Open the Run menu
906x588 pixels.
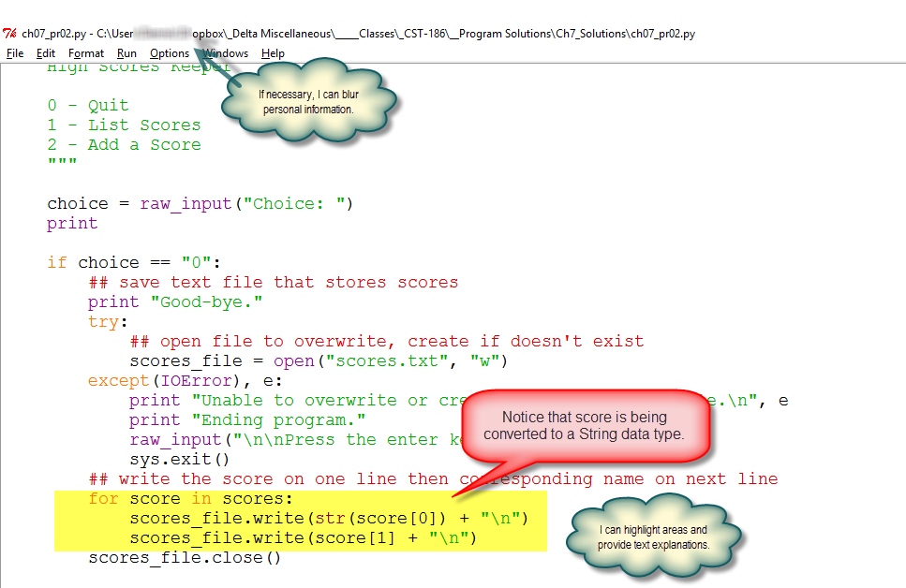126,53
